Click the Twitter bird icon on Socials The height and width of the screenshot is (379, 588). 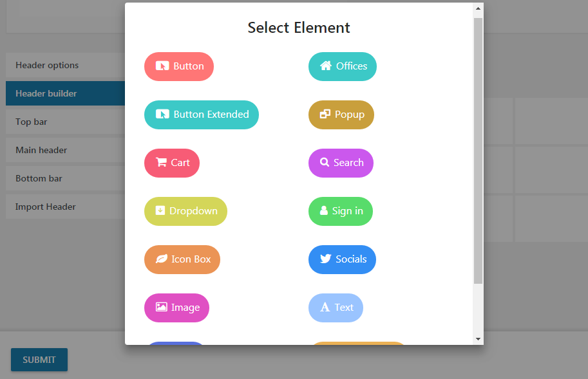(326, 259)
